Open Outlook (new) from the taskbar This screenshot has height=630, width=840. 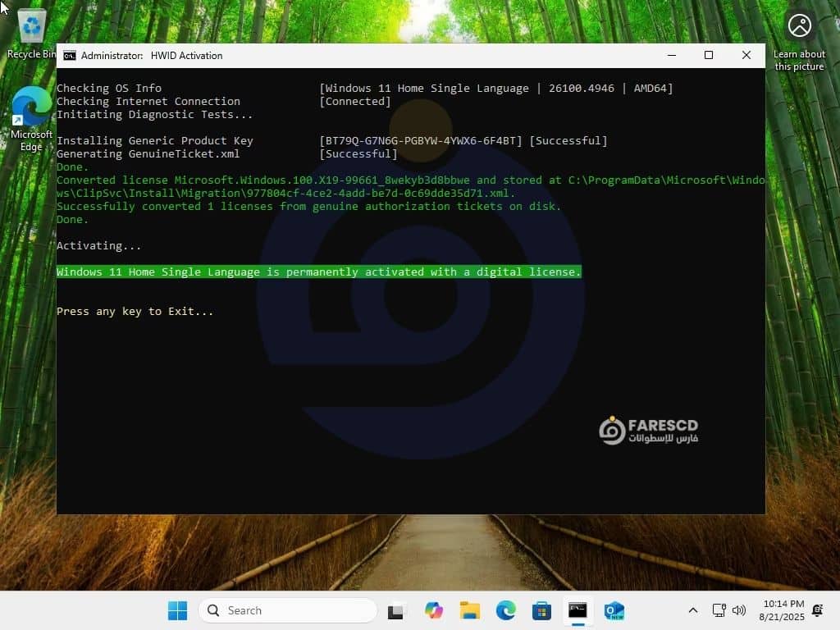tap(614, 610)
